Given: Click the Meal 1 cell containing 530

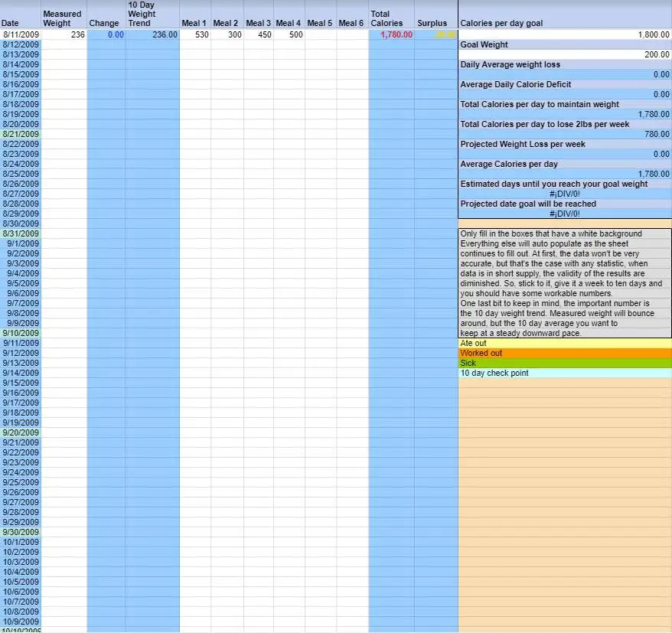Looking at the screenshot, I should click(195, 34).
